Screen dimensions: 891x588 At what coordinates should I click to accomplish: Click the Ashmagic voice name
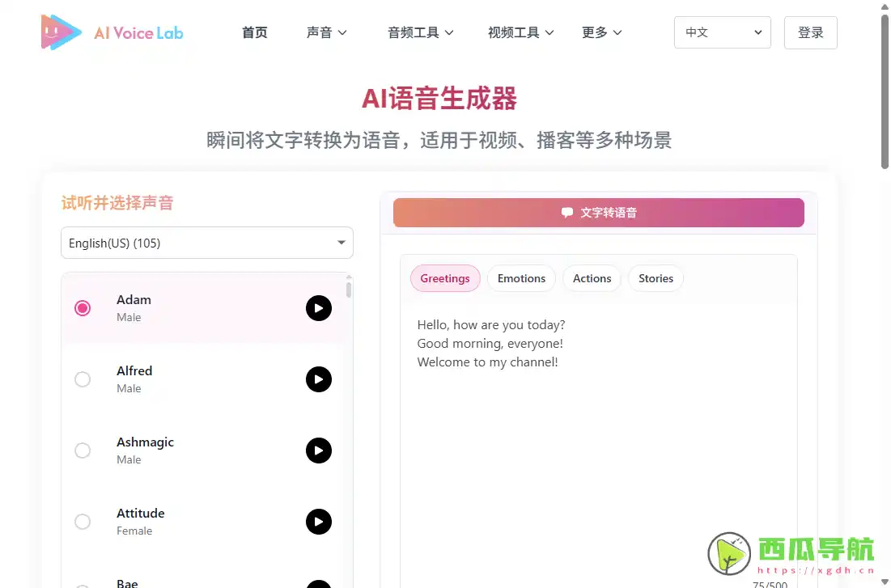(x=145, y=442)
